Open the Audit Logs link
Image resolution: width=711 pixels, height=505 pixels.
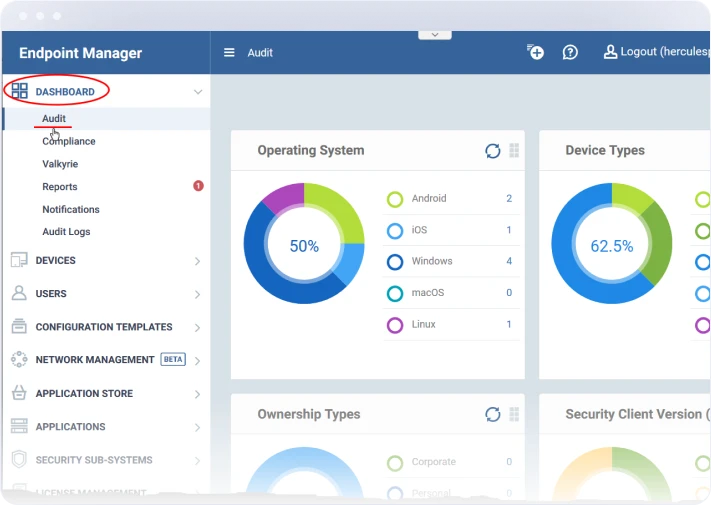coord(66,232)
